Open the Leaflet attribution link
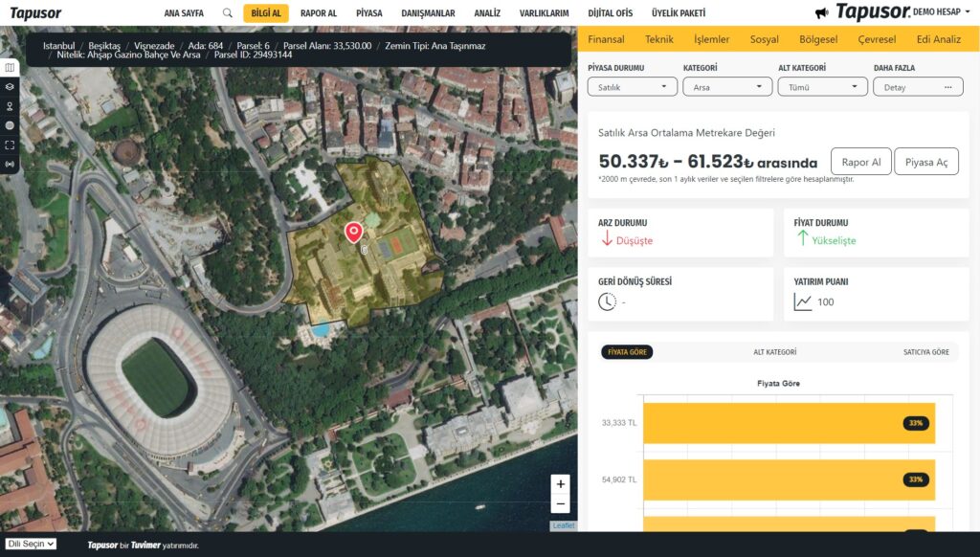Viewport: 980px width, 557px height. 563,525
